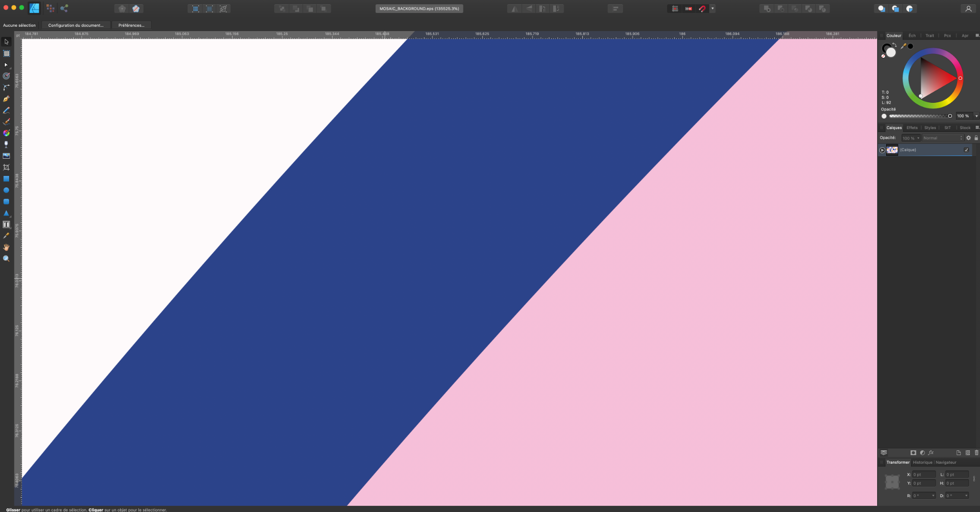Select the Fill gradient tool

click(6, 133)
